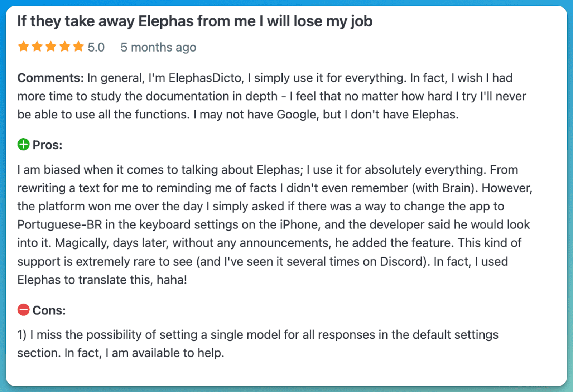Click "Portuguese-BR" in the pros paragraph
The height and width of the screenshot is (392, 573).
pos(59,224)
